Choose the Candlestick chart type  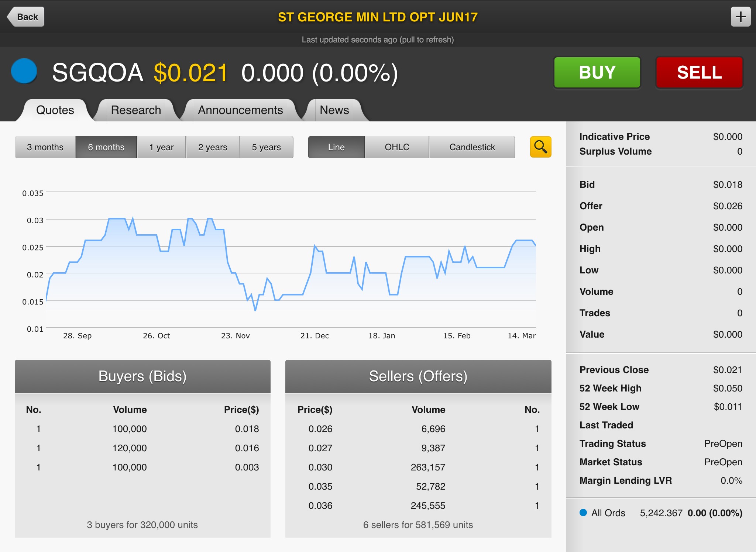pos(472,147)
